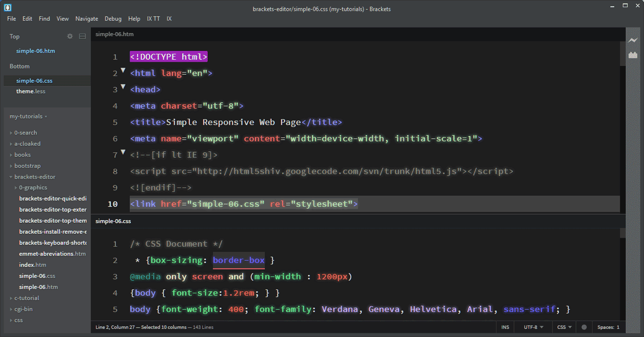Open brackets-keyboard-shortc file in tree
The width and height of the screenshot is (644, 337).
52,243
